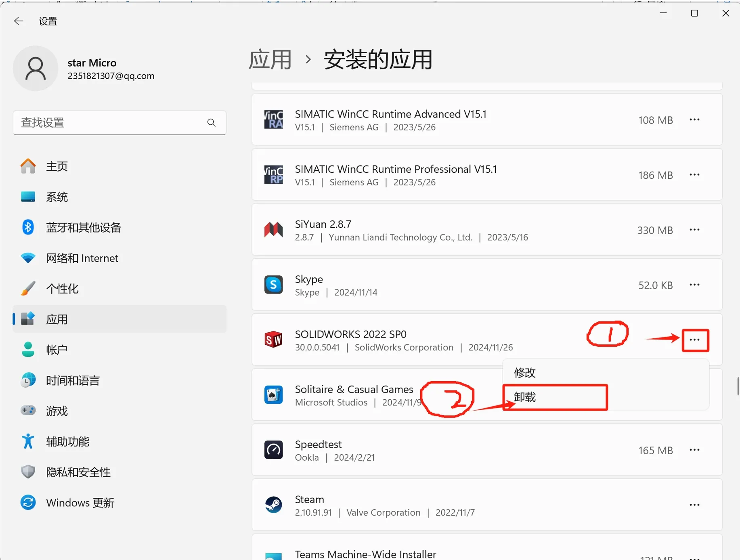Open 游戏 settings category

[x=119, y=411]
